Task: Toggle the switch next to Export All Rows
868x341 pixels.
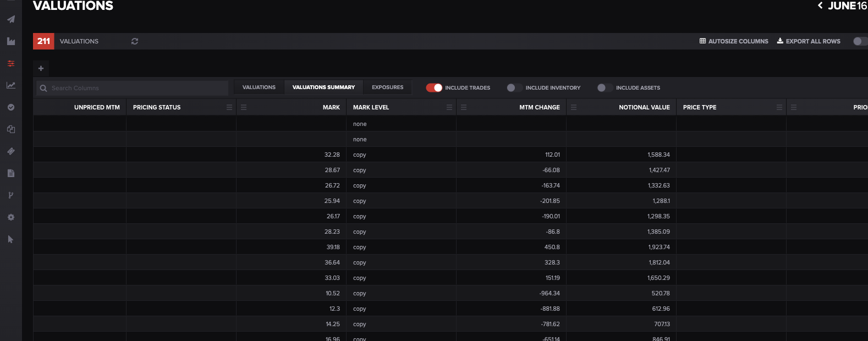Action: (860, 41)
